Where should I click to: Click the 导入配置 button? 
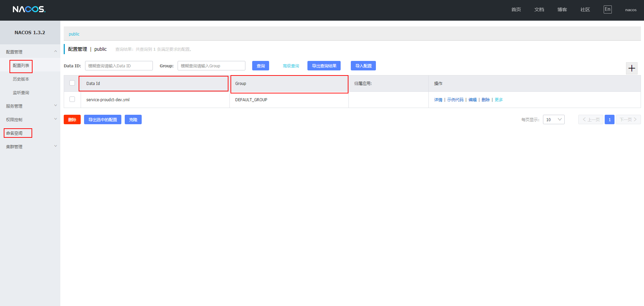pos(363,66)
